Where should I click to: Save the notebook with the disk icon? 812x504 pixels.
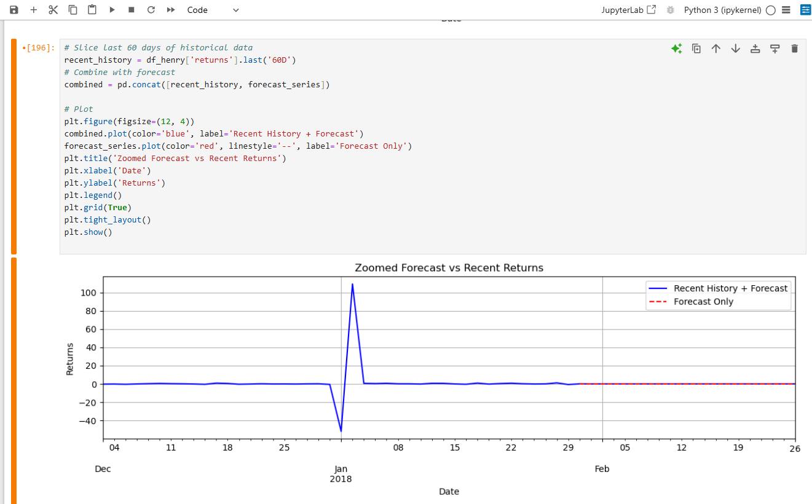point(14,10)
